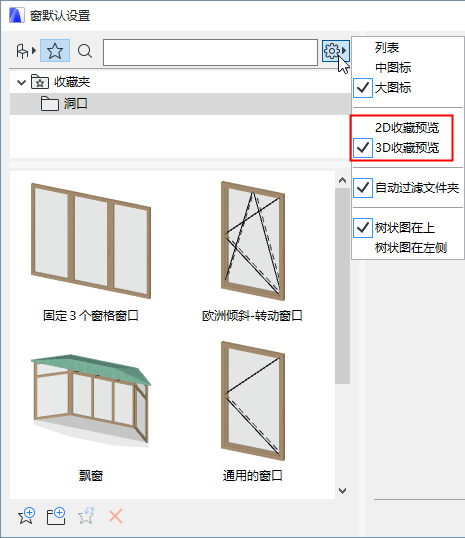Uncheck 自动过滤文件夹 option
Screen dimensions: 465x538
tap(408, 188)
